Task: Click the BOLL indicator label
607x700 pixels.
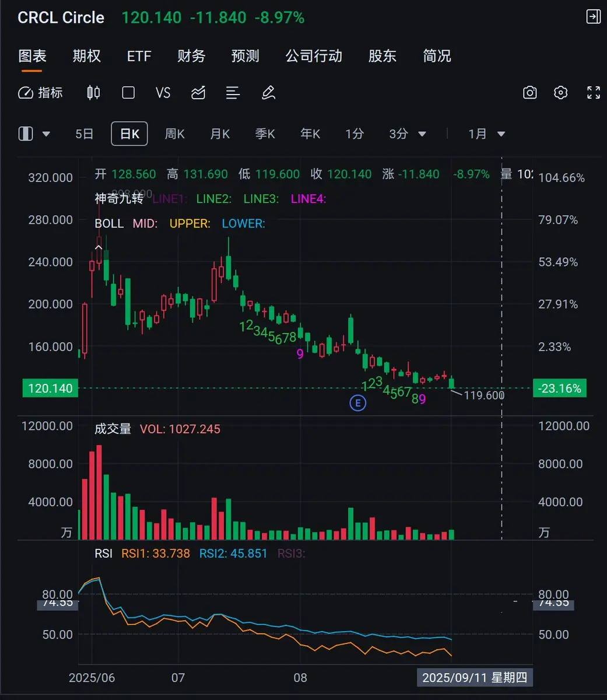Action: pyautogui.click(x=109, y=223)
